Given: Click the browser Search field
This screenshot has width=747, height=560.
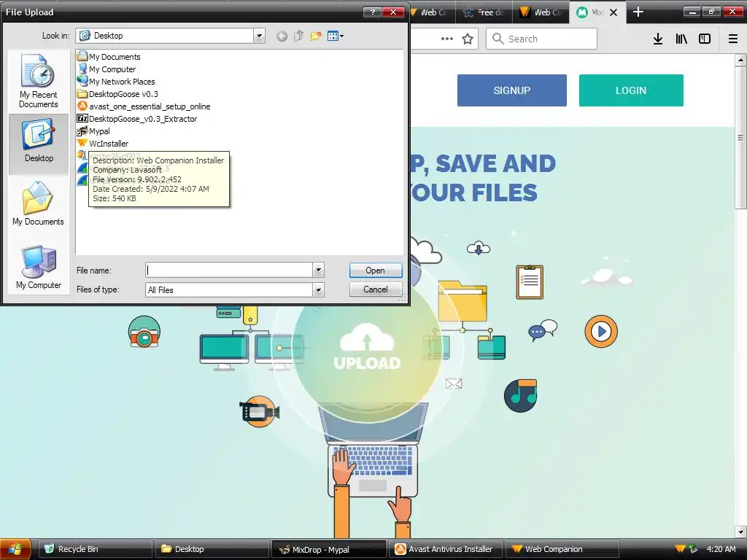Looking at the screenshot, I should pos(541,39).
